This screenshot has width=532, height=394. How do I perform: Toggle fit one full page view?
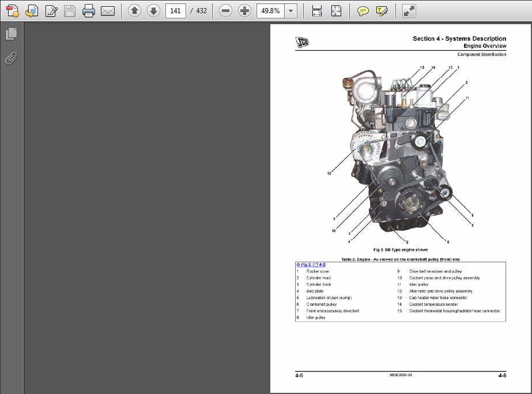coord(337,10)
